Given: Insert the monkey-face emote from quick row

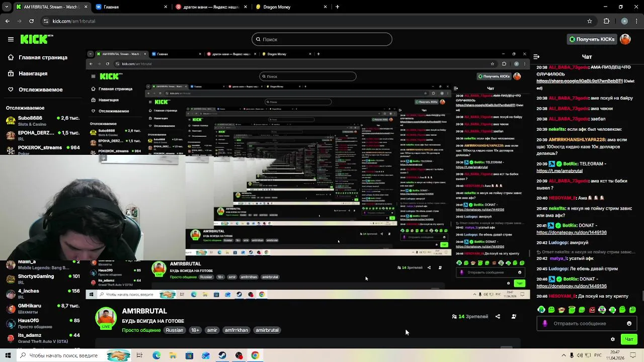Looking at the screenshot, I should click(x=561, y=310).
